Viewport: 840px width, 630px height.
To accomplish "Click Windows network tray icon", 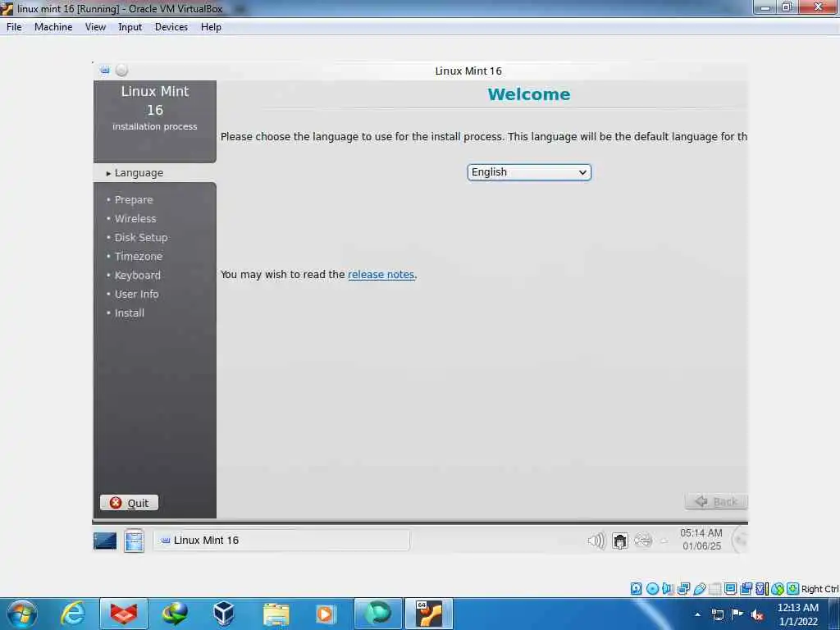I will pos(717,614).
